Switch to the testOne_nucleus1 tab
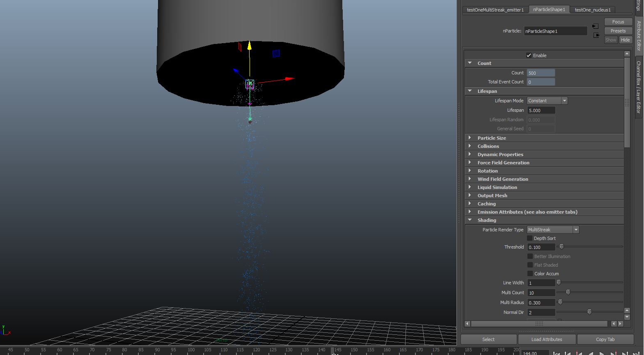Viewport: 644px width, 355px height. coord(592,10)
